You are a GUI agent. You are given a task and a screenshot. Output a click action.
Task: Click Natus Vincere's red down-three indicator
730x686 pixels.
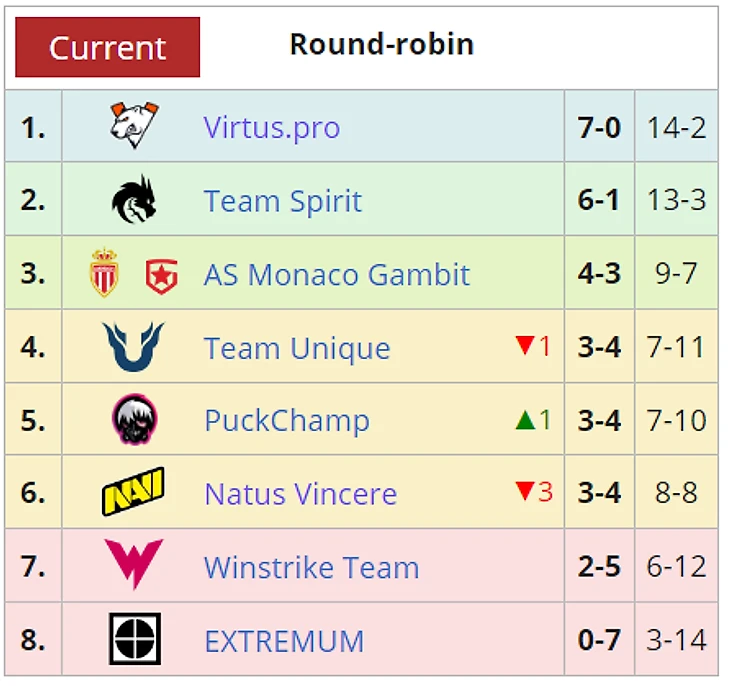point(534,492)
